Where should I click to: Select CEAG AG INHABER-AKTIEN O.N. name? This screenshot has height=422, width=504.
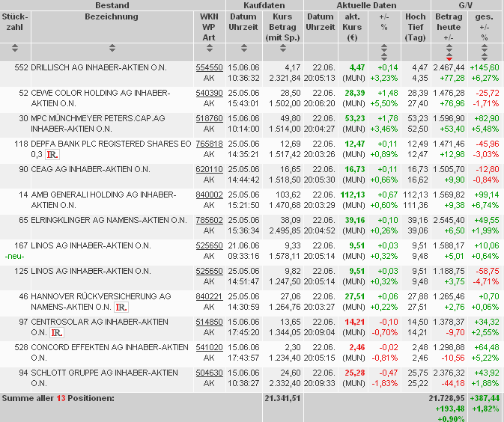[x=91, y=169]
